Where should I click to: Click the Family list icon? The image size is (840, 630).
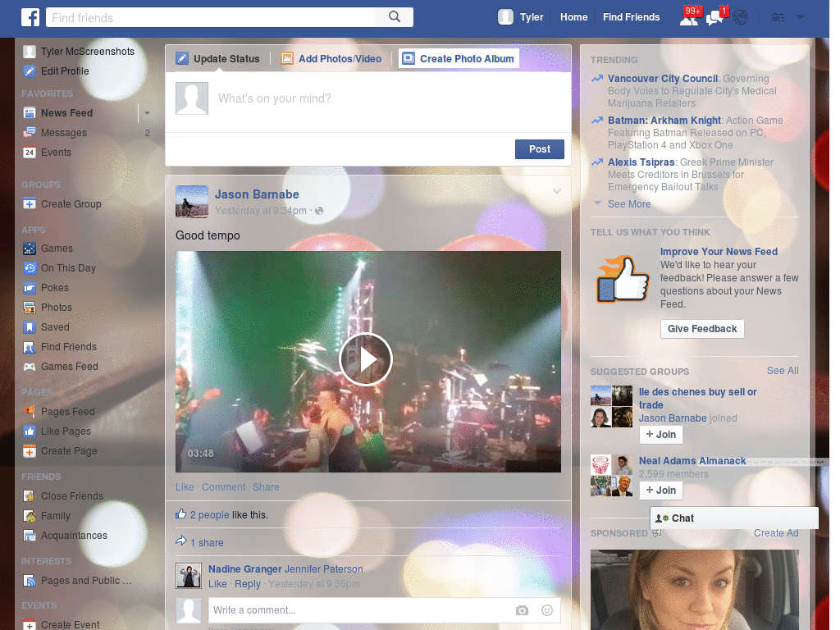click(30, 516)
